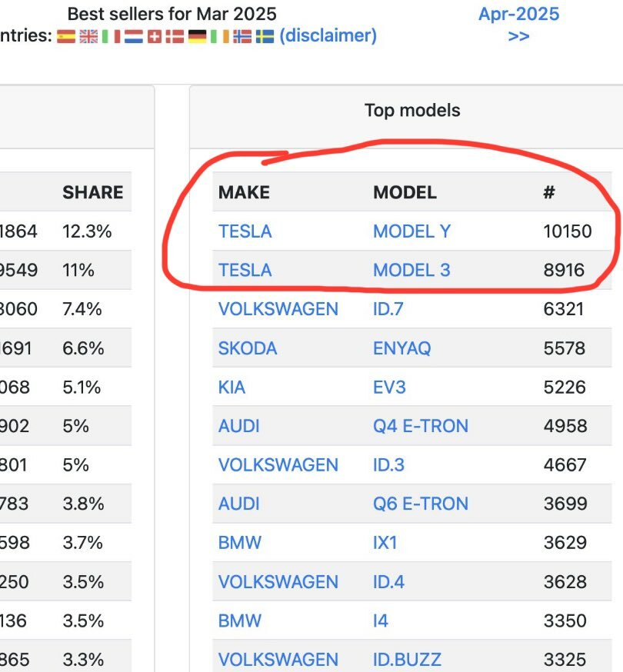The width and height of the screenshot is (623, 672).
Task: Click the Norway flag icon
Action: 242,36
